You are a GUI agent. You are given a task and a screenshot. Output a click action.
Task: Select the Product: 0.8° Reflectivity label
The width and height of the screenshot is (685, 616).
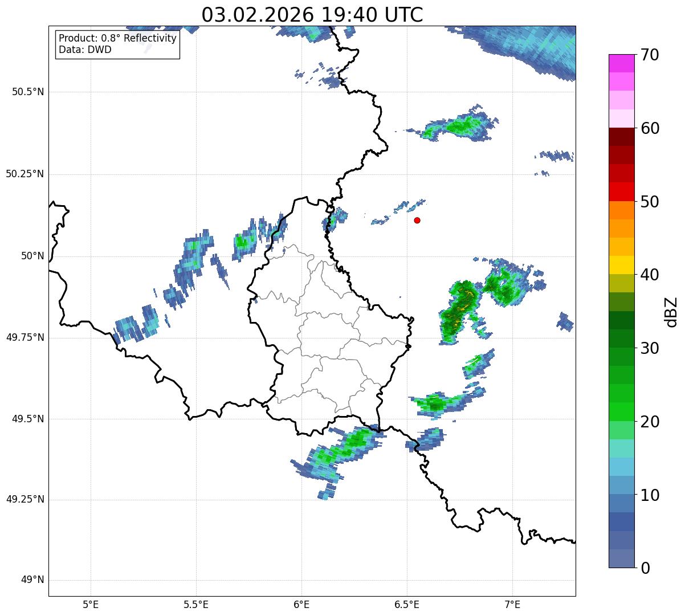pyautogui.click(x=118, y=38)
